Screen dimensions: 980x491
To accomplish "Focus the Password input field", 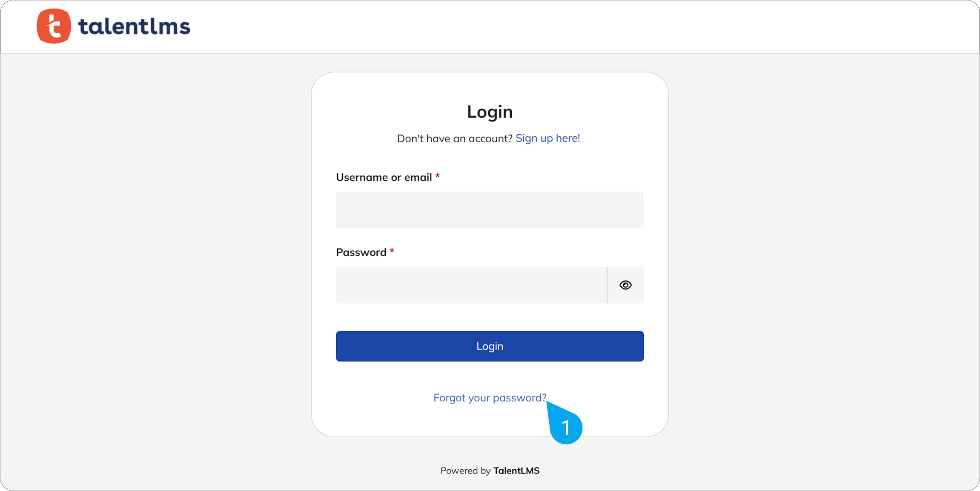I will click(471, 285).
